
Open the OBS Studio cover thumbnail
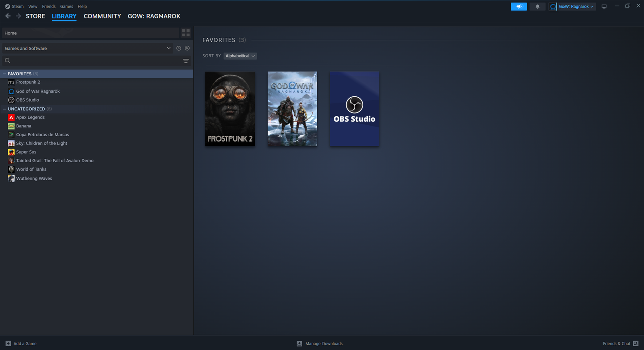tap(354, 109)
